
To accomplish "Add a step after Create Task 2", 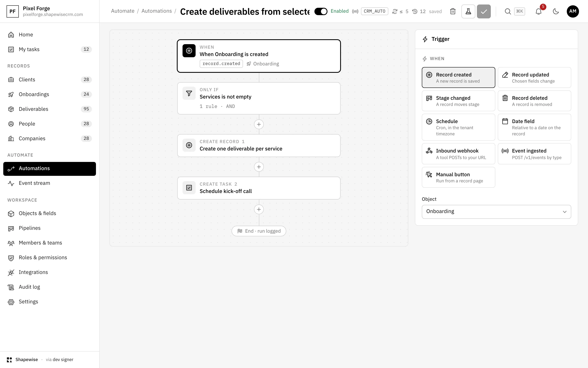I will (259, 210).
